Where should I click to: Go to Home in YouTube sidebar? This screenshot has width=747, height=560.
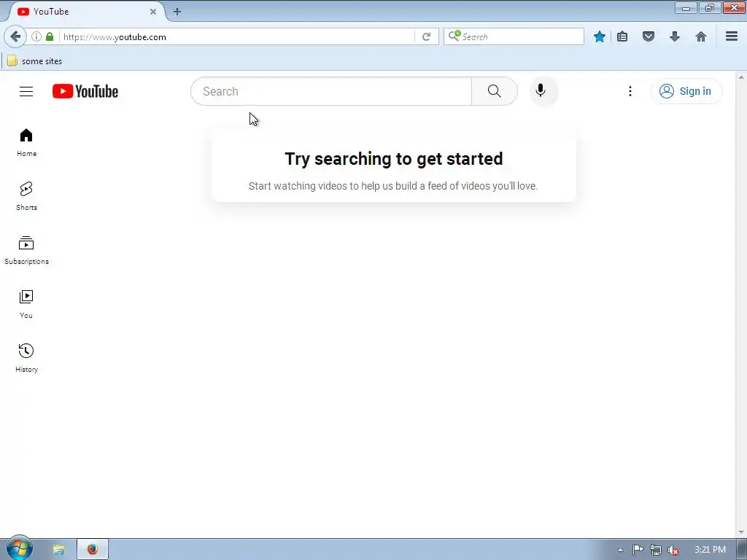point(26,142)
